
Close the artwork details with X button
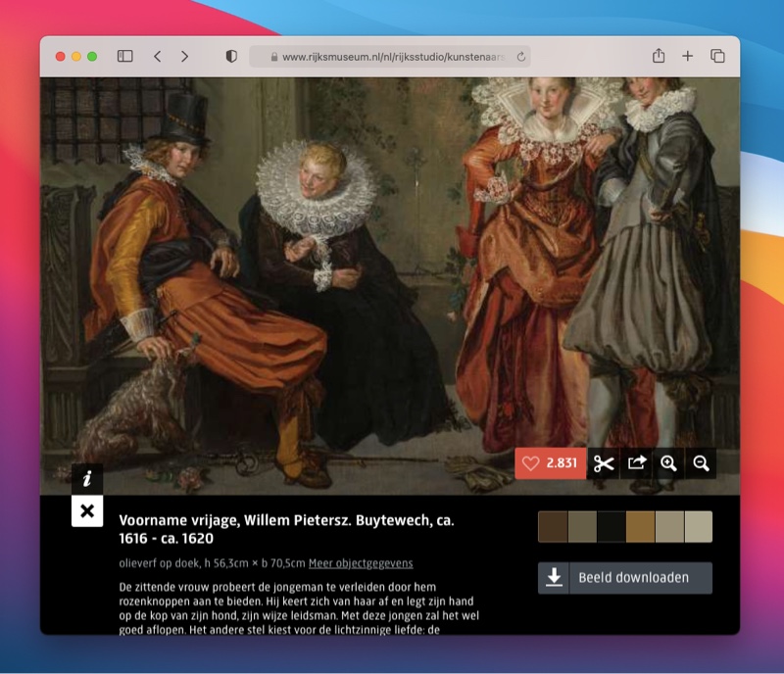click(87, 511)
